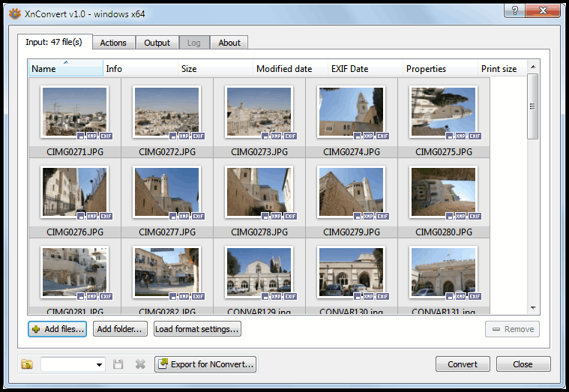Click the Log tab
569x392 pixels.
193,43
